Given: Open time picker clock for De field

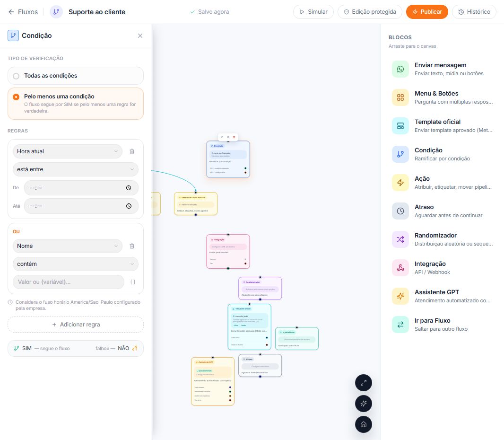Looking at the screenshot, I should point(129,188).
